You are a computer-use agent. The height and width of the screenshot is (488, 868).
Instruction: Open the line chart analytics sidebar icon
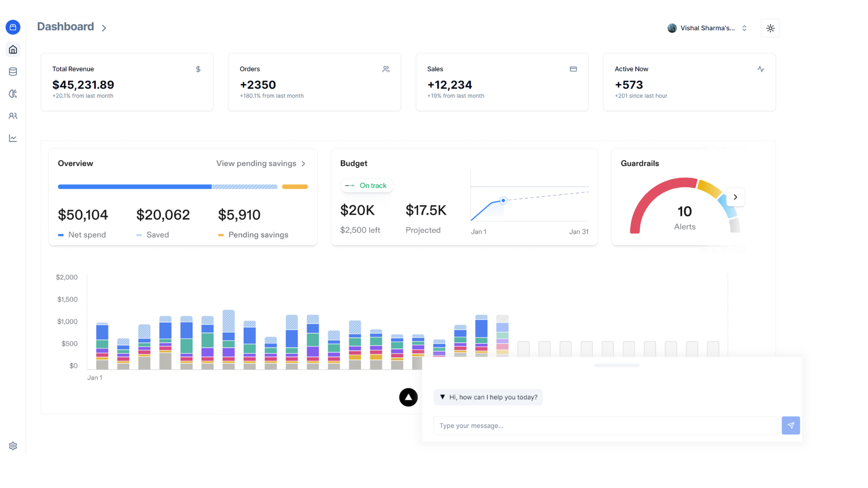(13, 138)
